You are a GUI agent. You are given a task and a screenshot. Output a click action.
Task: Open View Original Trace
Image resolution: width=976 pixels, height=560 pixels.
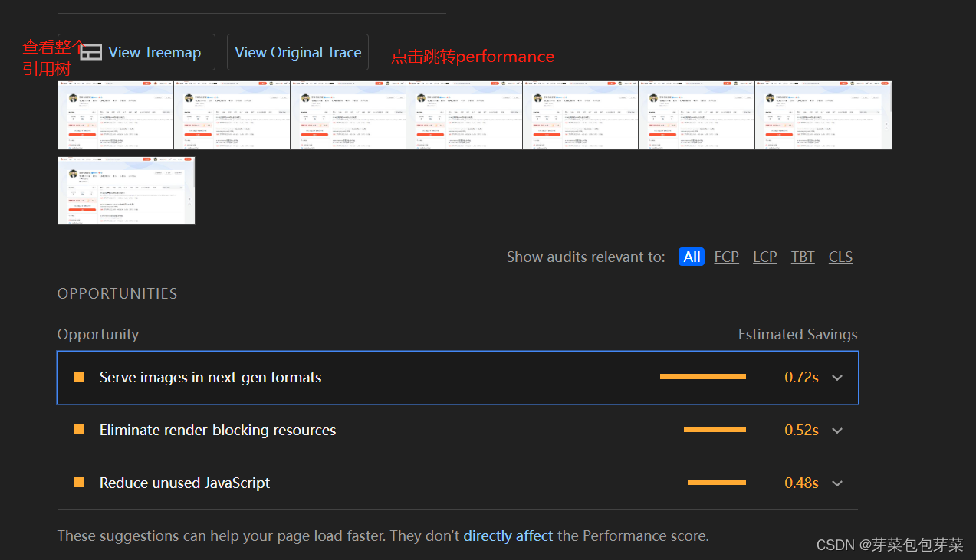(297, 52)
